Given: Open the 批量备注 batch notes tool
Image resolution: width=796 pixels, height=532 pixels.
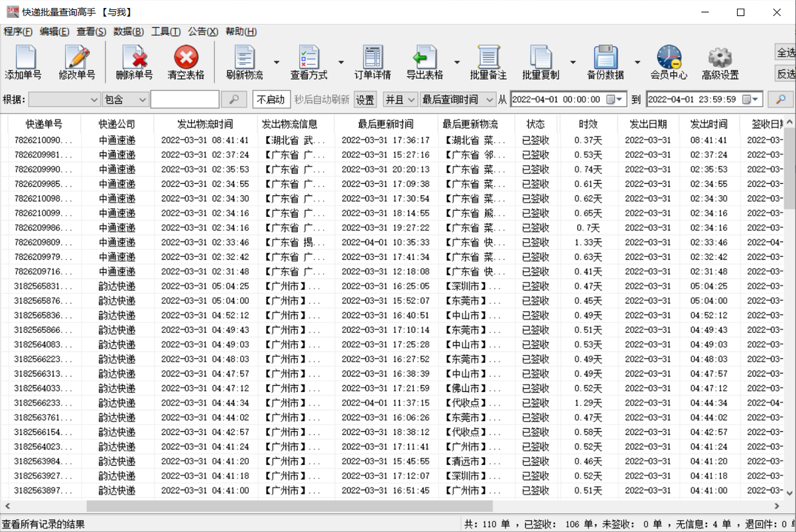Looking at the screenshot, I should (488, 62).
